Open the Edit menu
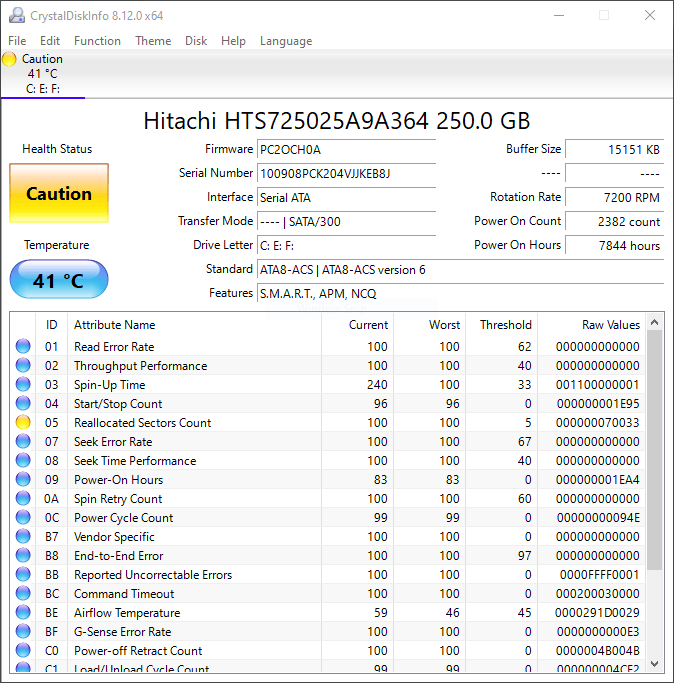 [50, 41]
